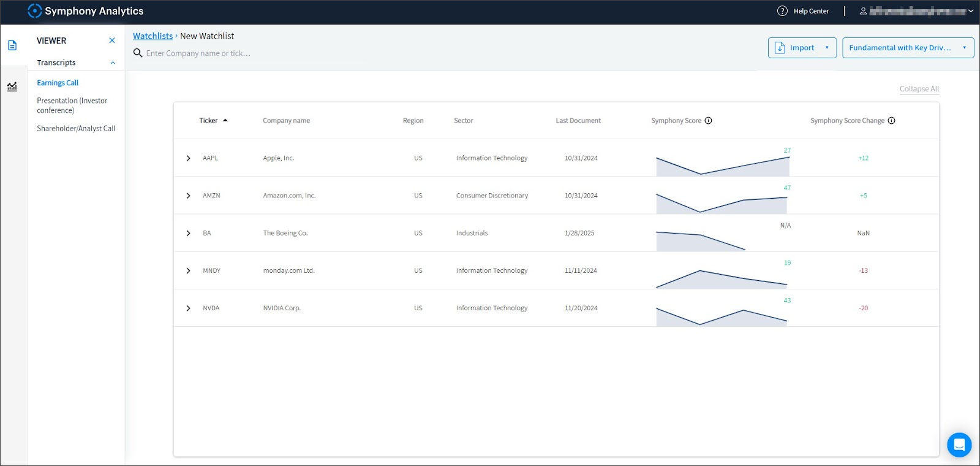Select Earnings Call transcripts

[58, 83]
